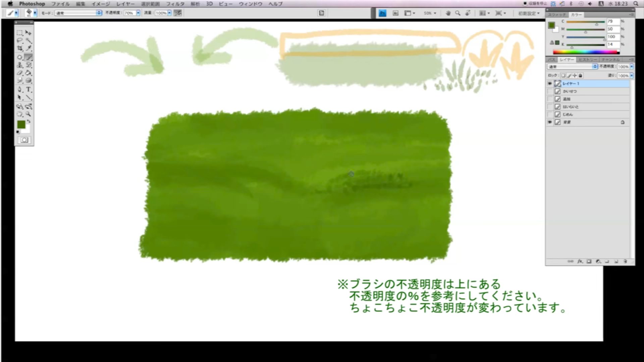The width and height of the screenshot is (644, 362).
Task: Open layer opacity dropdown arrow
Action: coord(632,66)
